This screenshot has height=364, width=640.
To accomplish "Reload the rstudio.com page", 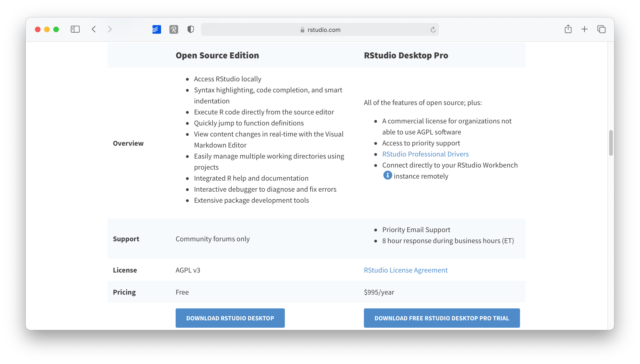I will tap(433, 30).
